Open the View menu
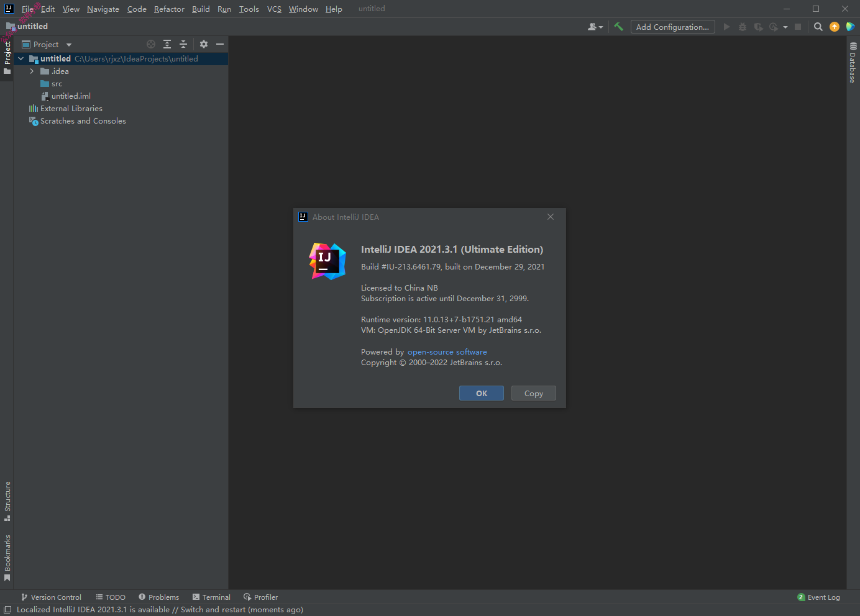860x616 pixels. point(71,9)
